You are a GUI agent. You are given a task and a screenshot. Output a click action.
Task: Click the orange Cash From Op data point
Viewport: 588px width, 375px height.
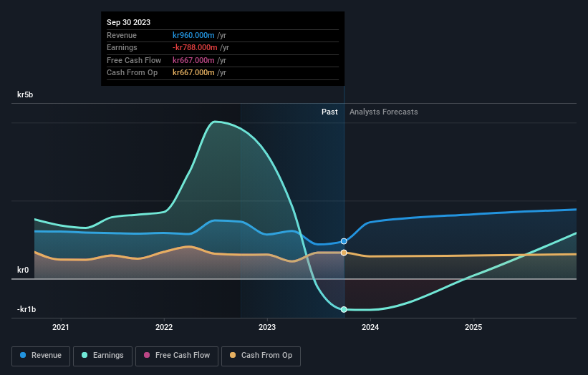click(344, 253)
